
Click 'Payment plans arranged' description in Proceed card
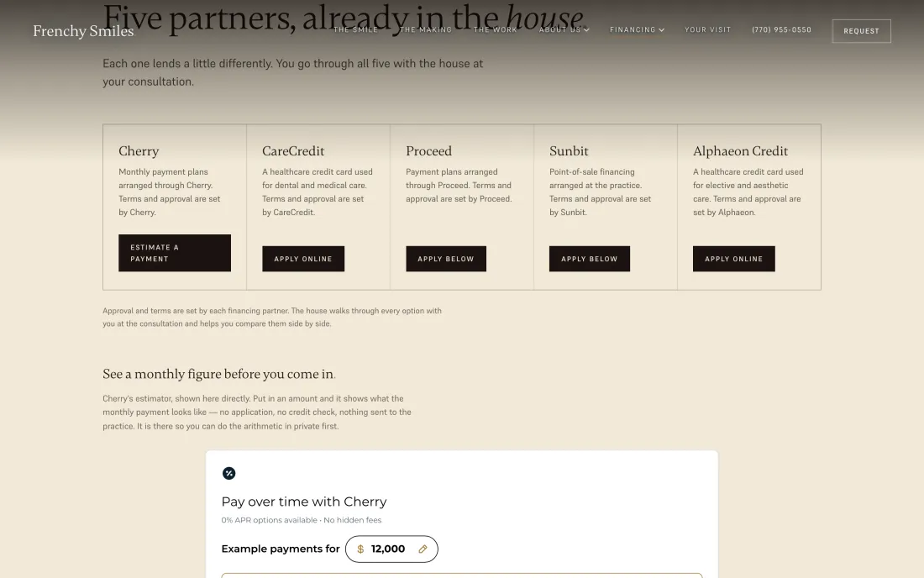(459, 186)
